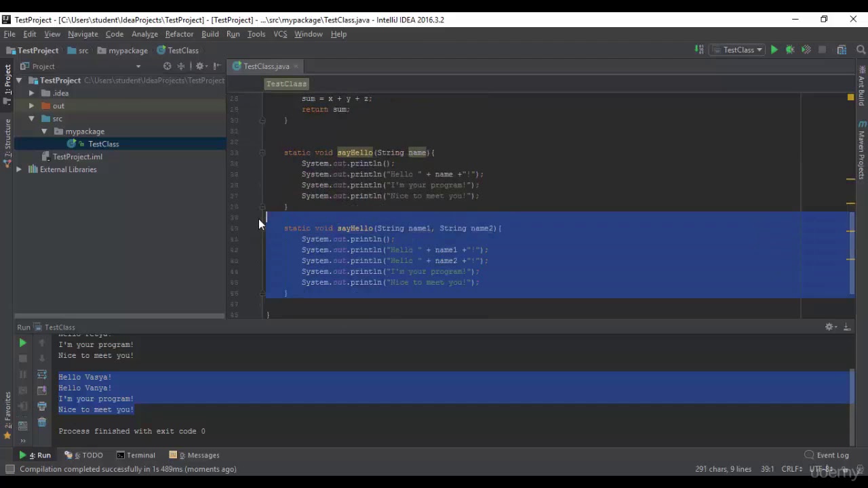Open the TestClass run configuration dropdown
868x488 pixels.
pos(738,50)
